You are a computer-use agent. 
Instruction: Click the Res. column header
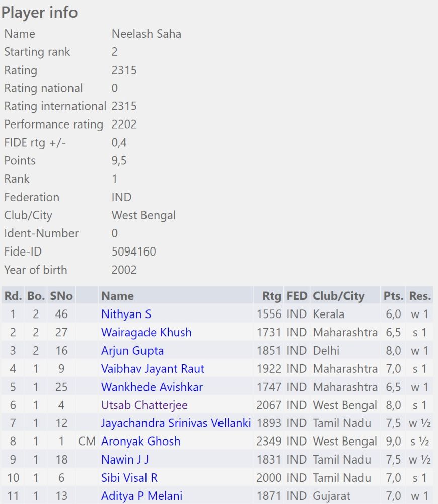click(420, 296)
